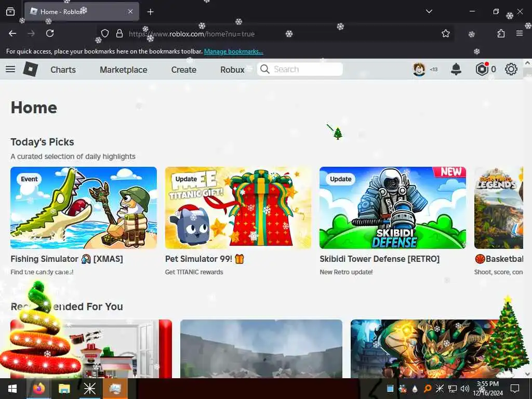Click the Manage bookmarks link
Screen dimensions: 532x399
[233, 51]
